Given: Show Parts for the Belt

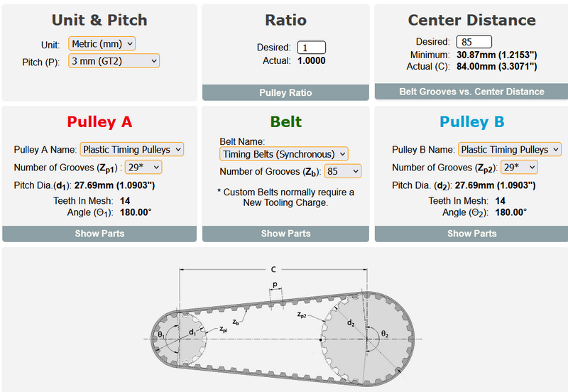Looking at the screenshot, I should [x=285, y=234].
